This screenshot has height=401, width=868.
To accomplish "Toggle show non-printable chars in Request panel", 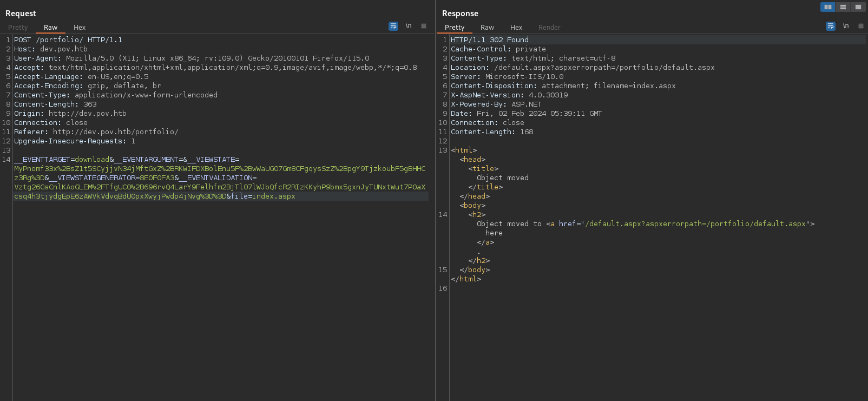I will click(x=409, y=26).
